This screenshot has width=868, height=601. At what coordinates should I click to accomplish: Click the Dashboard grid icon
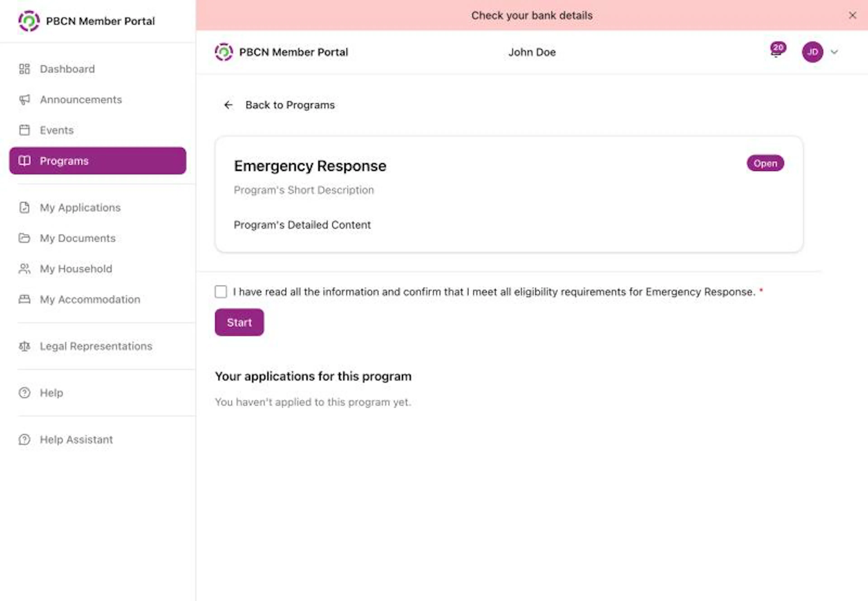(24, 69)
